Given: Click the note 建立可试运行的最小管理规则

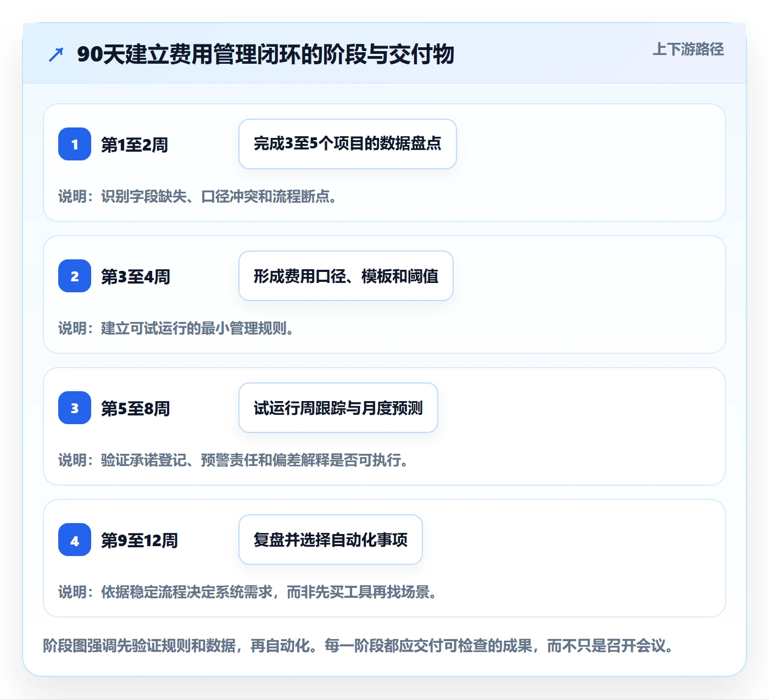Looking at the screenshot, I should click(x=176, y=328).
